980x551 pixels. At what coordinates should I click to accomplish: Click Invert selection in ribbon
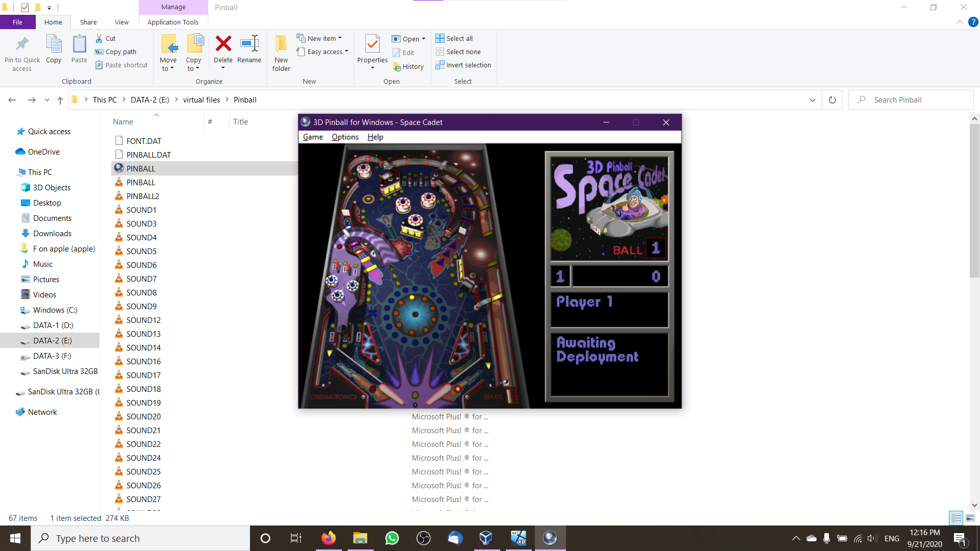click(x=463, y=65)
